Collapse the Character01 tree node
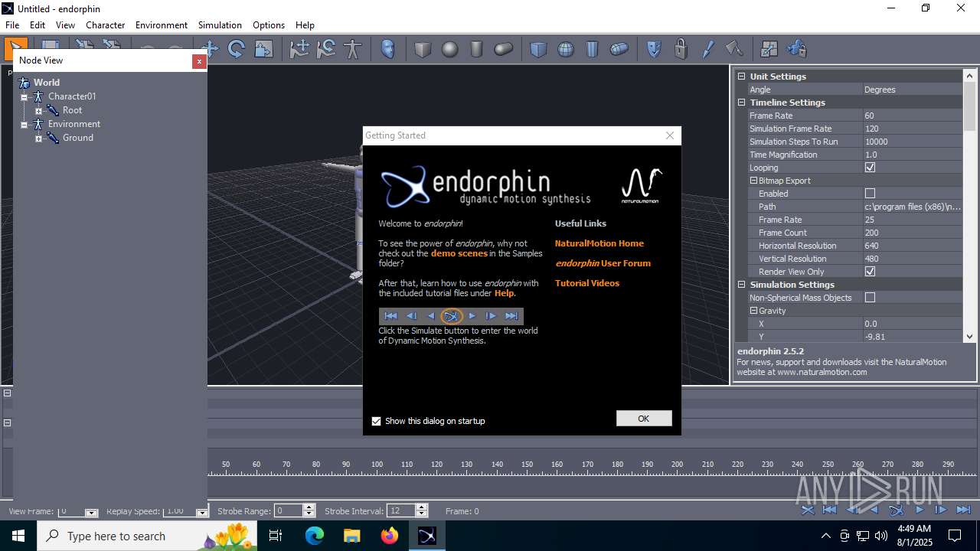Viewport: 980px width, 551px height. (24, 97)
